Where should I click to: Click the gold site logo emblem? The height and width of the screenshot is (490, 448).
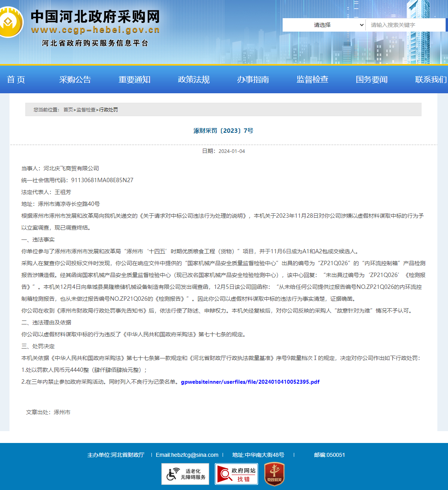point(10,22)
